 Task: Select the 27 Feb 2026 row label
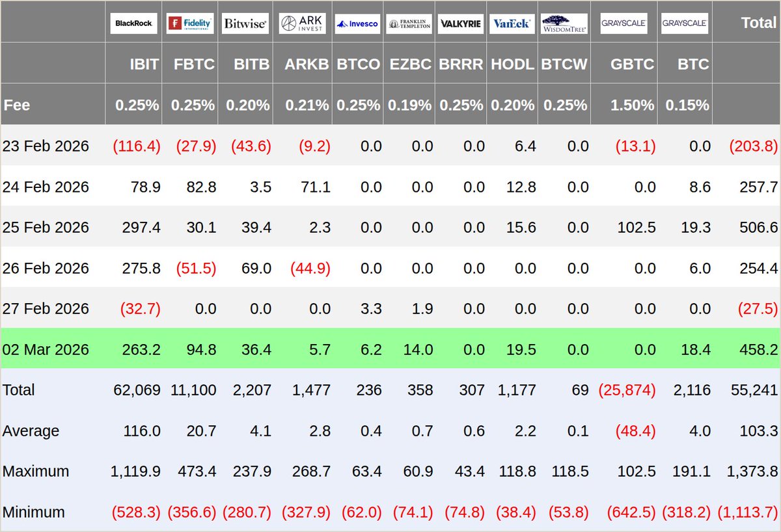coord(46,308)
